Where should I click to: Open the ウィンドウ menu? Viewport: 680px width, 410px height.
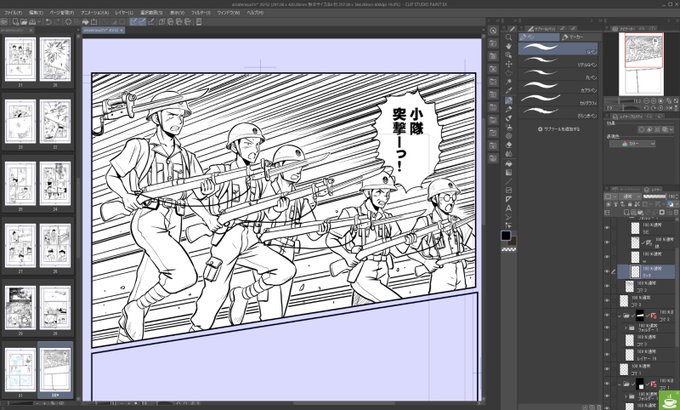(228, 13)
